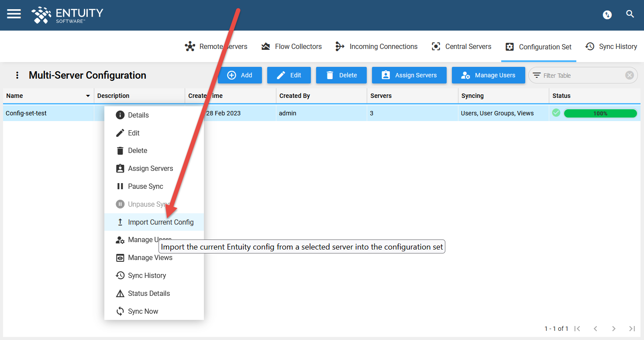Viewport: 644px width, 340px height.
Task: Click the Entuity Software logo
Action: tap(67, 15)
